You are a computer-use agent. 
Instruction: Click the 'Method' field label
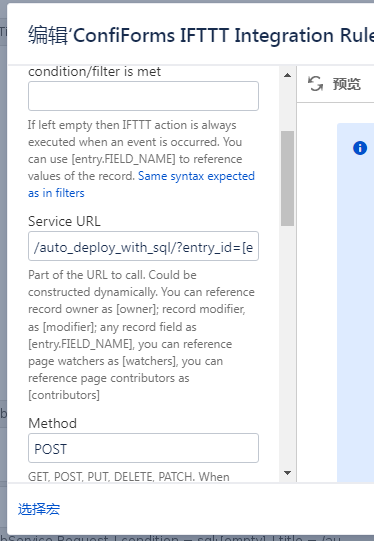[x=52, y=423]
